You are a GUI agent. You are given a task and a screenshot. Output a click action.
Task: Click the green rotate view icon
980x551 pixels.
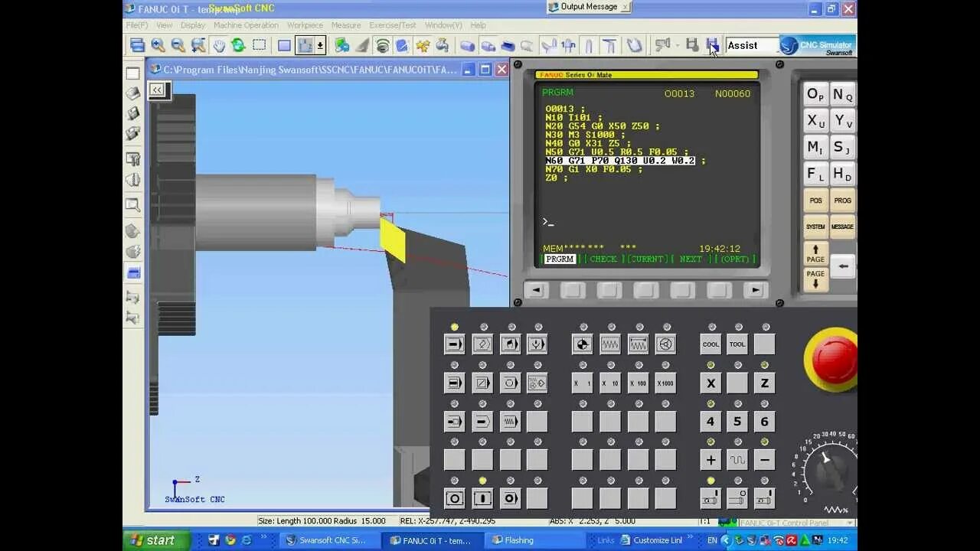[x=239, y=45]
